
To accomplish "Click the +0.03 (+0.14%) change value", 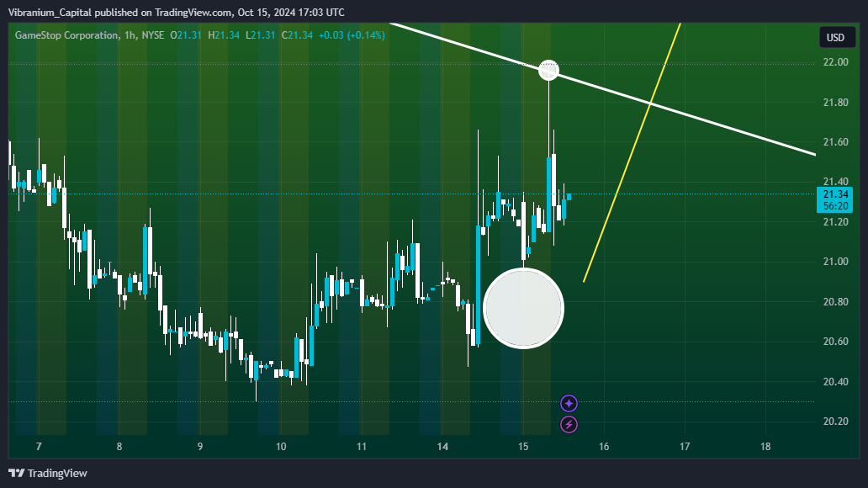I will tap(352, 34).
